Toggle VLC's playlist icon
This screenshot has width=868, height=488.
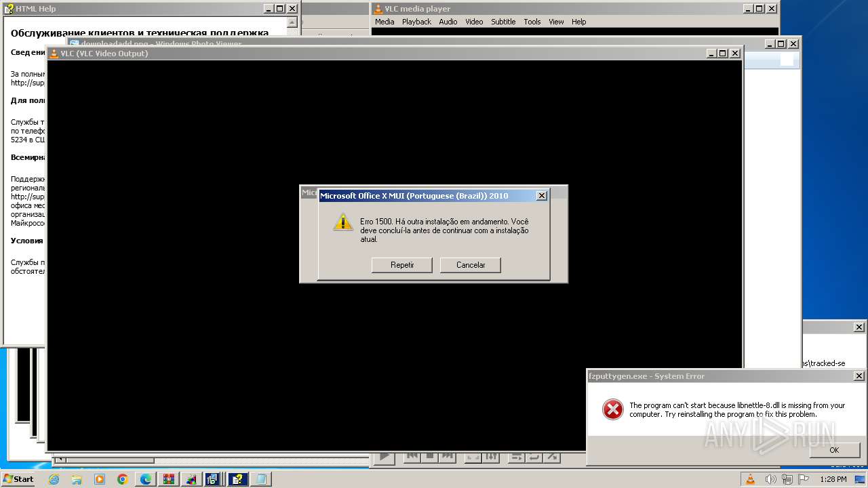click(x=517, y=457)
